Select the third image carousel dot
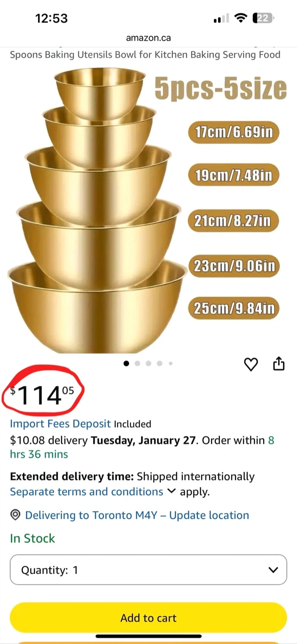The image size is (297, 644). point(148,364)
